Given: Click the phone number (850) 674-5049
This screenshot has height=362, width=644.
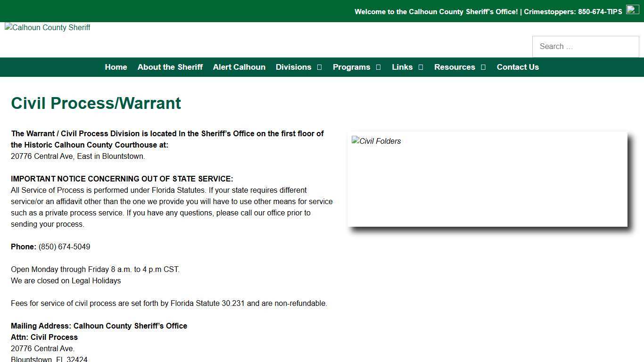Looking at the screenshot, I should (64, 247).
